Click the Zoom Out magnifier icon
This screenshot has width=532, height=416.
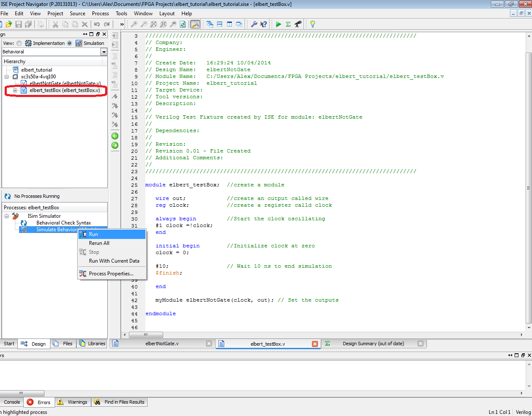click(x=144, y=24)
